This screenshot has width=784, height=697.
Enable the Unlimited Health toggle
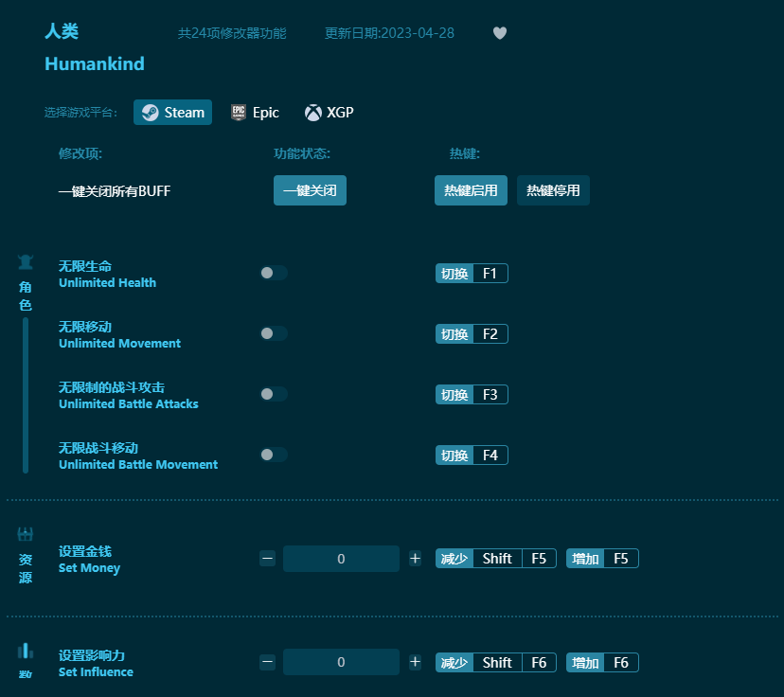click(x=274, y=272)
